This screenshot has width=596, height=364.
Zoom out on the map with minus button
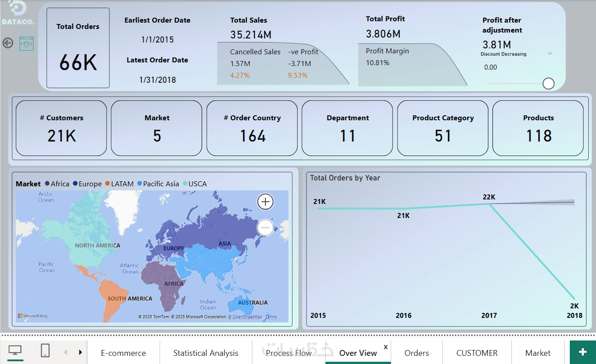click(265, 227)
